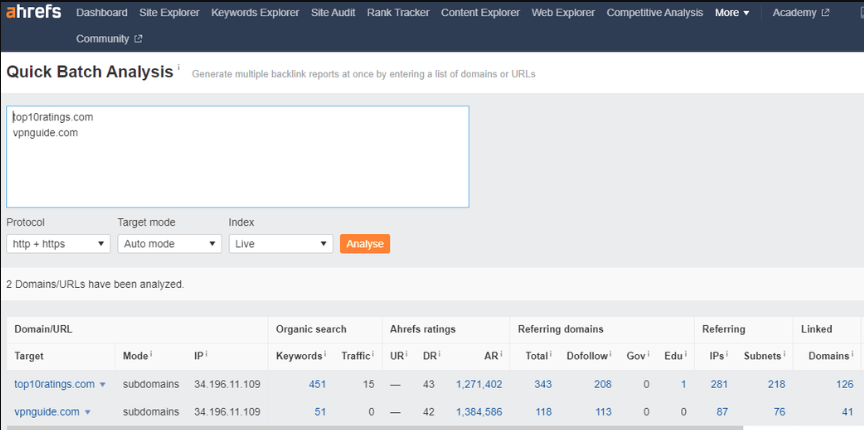Sort by DR column header

tap(429, 356)
